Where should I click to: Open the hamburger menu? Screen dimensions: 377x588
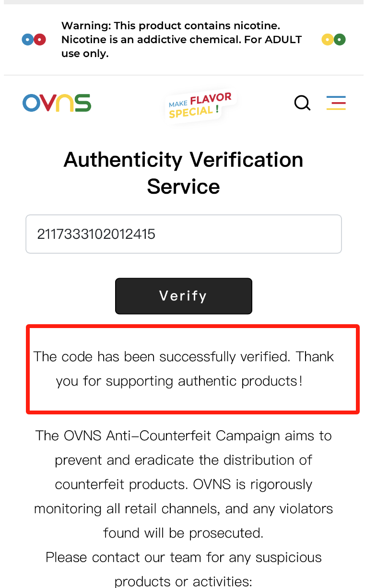[336, 103]
